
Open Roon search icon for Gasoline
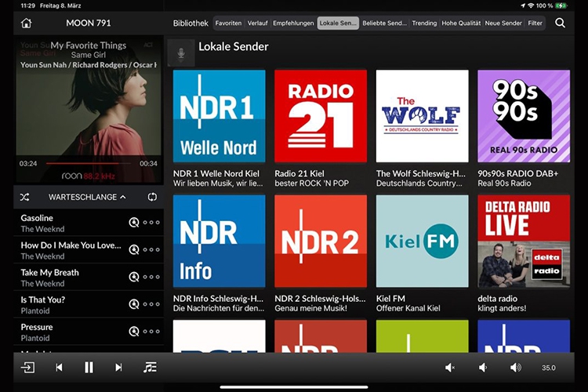click(x=134, y=223)
